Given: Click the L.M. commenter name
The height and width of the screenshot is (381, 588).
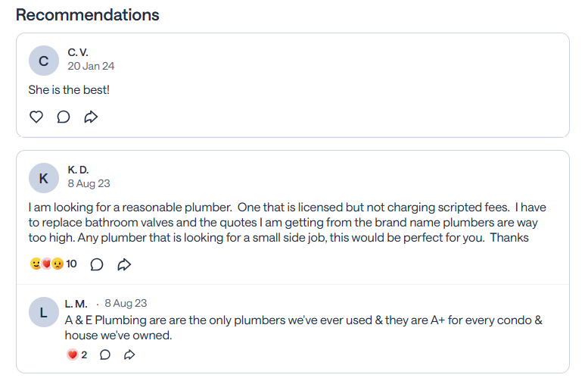Looking at the screenshot, I should tap(76, 304).
